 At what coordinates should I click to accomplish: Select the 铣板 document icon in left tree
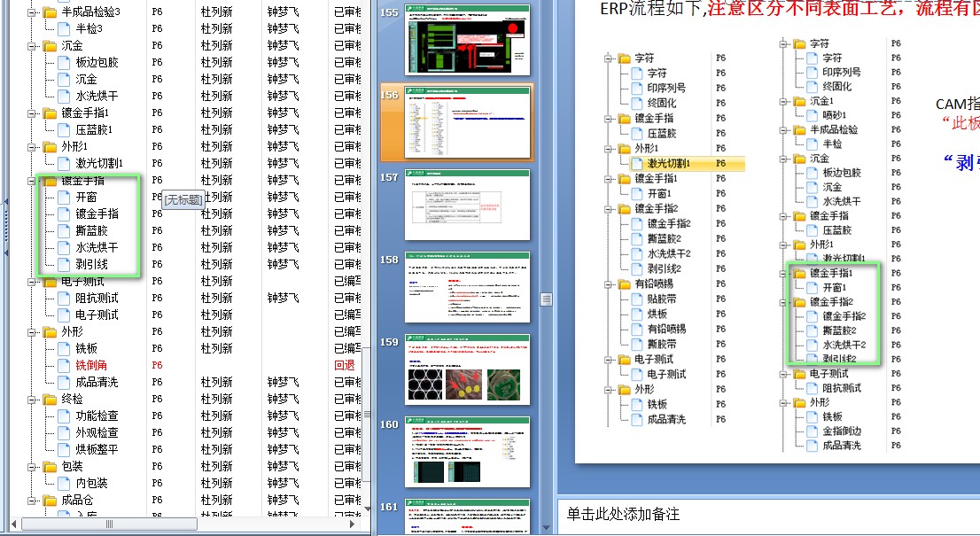(64, 348)
